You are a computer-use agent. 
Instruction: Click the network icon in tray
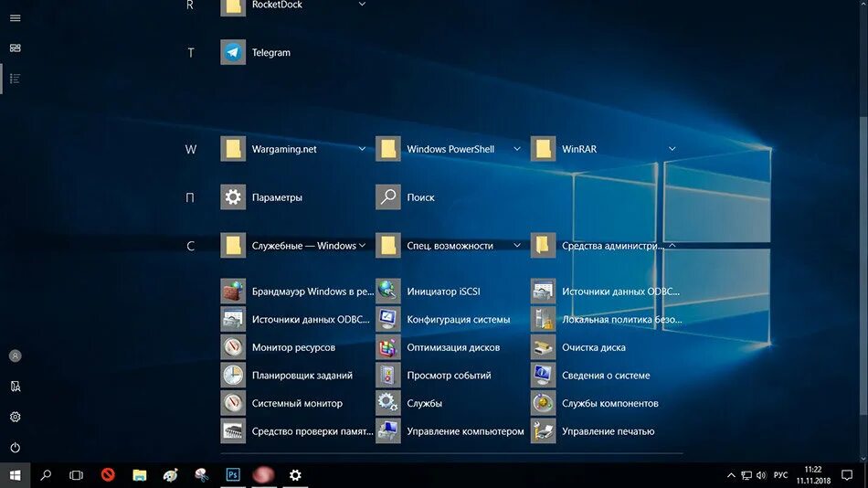pos(746,475)
